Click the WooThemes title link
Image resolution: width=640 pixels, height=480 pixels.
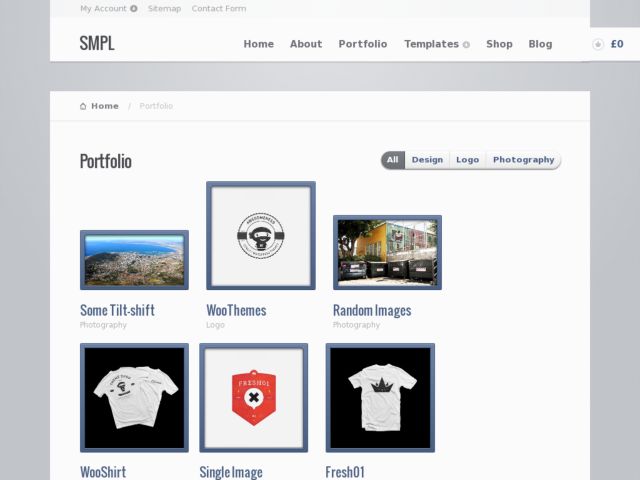pyautogui.click(x=236, y=311)
